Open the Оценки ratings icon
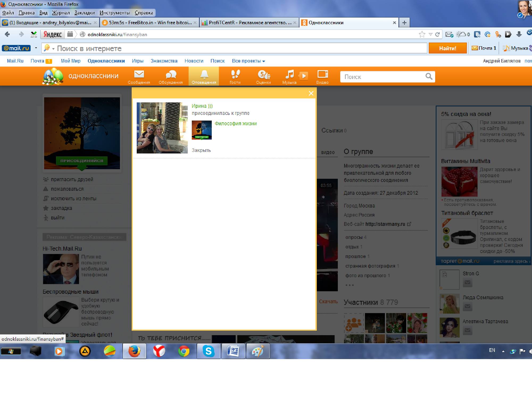The height and width of the screenshot is (399, 532). (264, 77)
